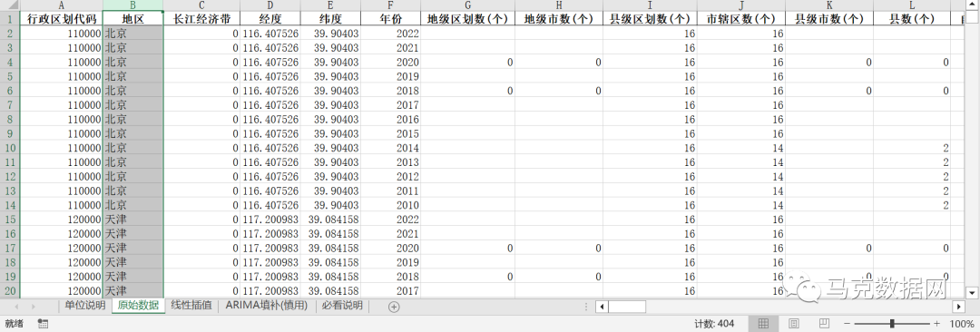Viewport: 980px width, 332px height.
Task: Click the macro recording icon in status bar
Action: tap(44, 323)
